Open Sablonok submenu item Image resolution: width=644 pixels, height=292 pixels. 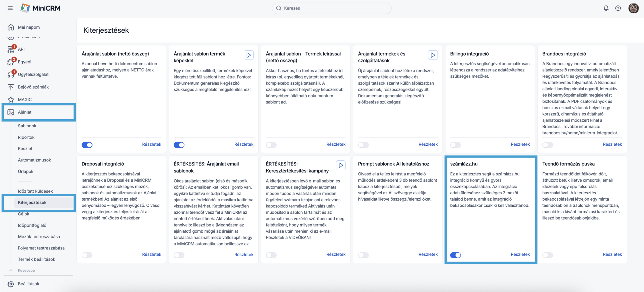[x=27, y=126]
